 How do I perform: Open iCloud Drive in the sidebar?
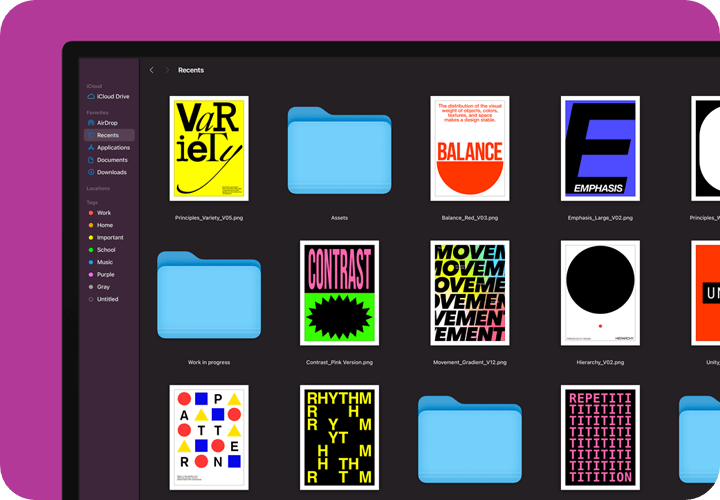[x=108, y=96]
